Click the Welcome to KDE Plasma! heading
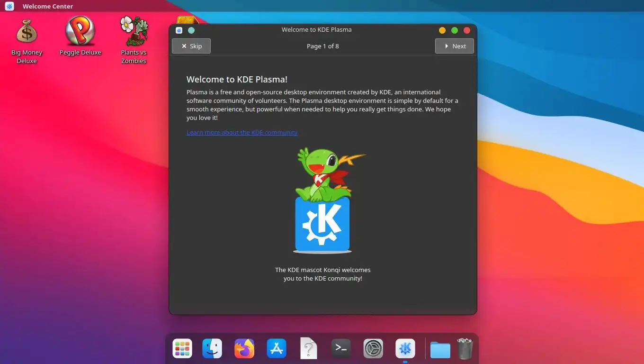Screen dimensions: 644x364 (237, 79)
